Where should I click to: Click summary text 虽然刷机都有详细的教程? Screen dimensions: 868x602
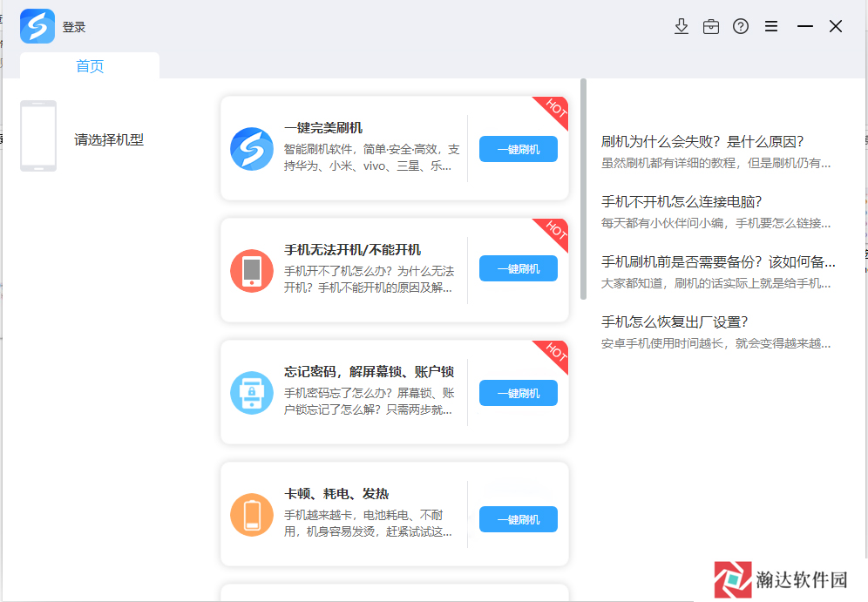[715, 163]
